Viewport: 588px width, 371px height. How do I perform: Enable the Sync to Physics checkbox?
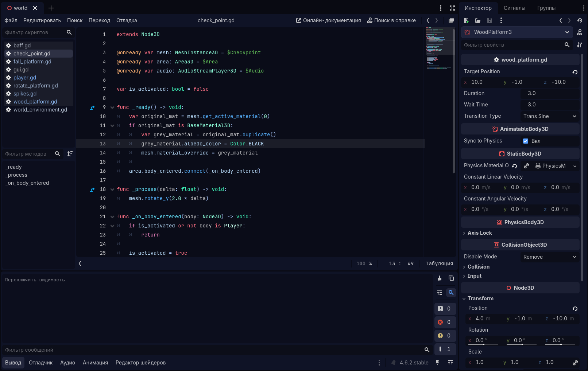[526, 141]
